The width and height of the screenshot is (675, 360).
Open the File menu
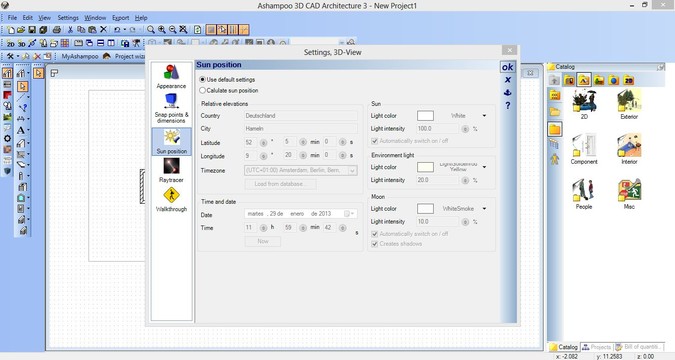12,18
